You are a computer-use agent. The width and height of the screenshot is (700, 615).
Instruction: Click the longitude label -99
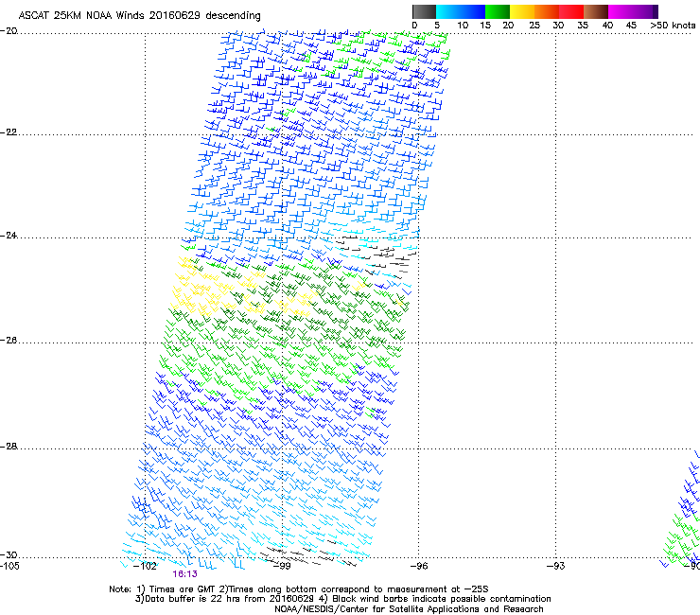[282, 566]
